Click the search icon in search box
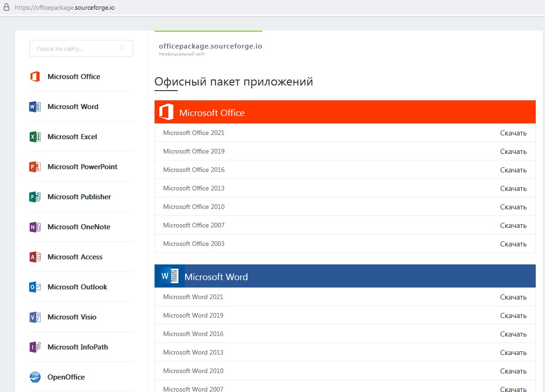Image resolution: width=545 pixels, height=392 pixels. pyautogui.click(x=123, y=48)
